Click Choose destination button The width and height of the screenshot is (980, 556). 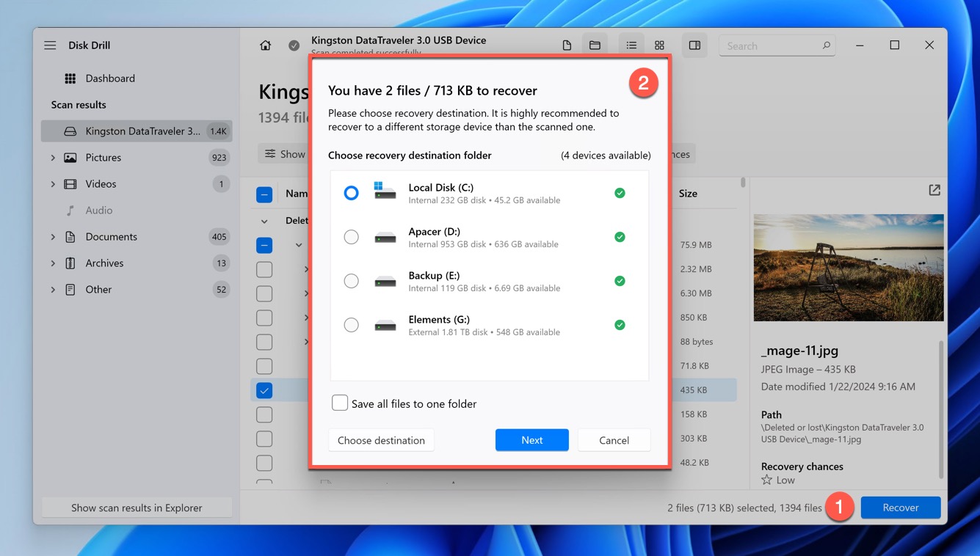tap(381, 440)
